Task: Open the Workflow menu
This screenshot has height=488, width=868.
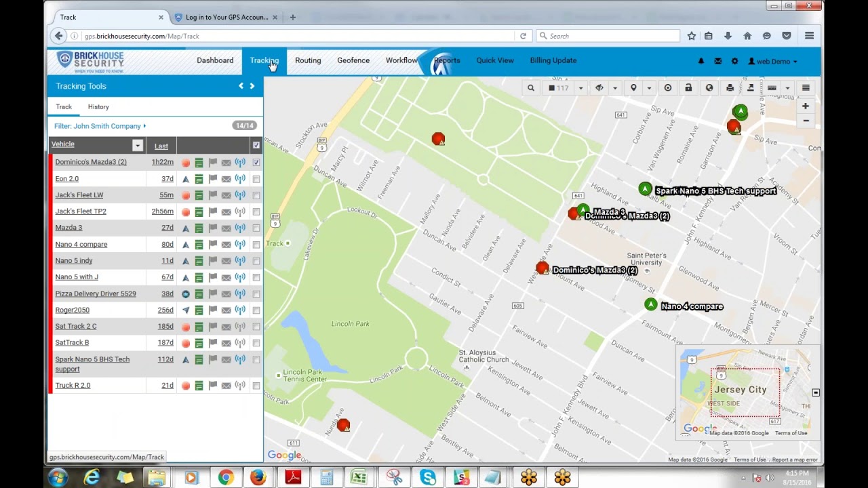Action: click(401, 60)
